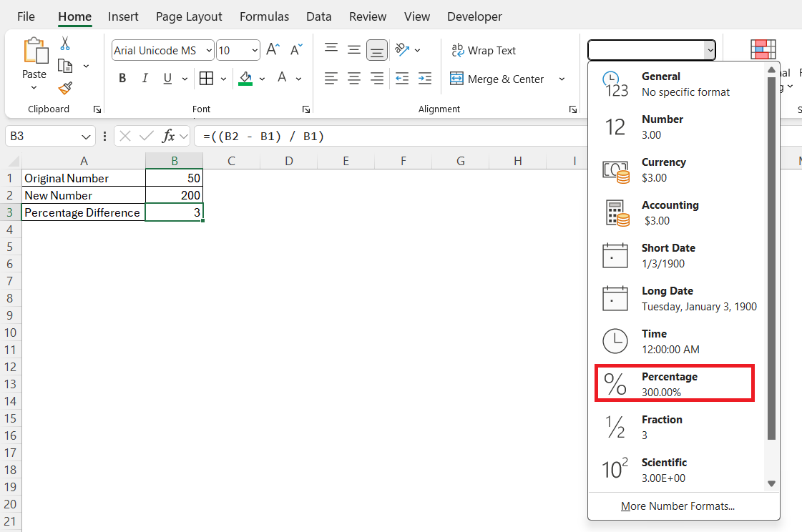The image size is (802, 532).
Task: Open More Number Formats link
Action: click(678, 506)
